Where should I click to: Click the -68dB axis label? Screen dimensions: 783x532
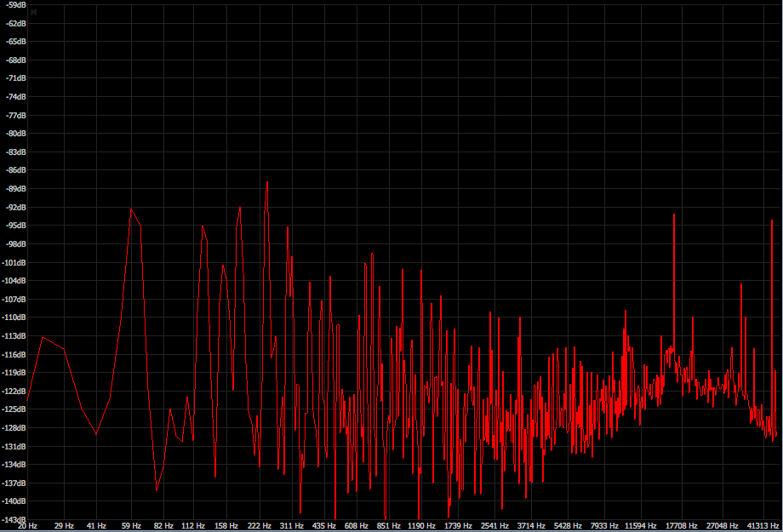tap(15, 60)
